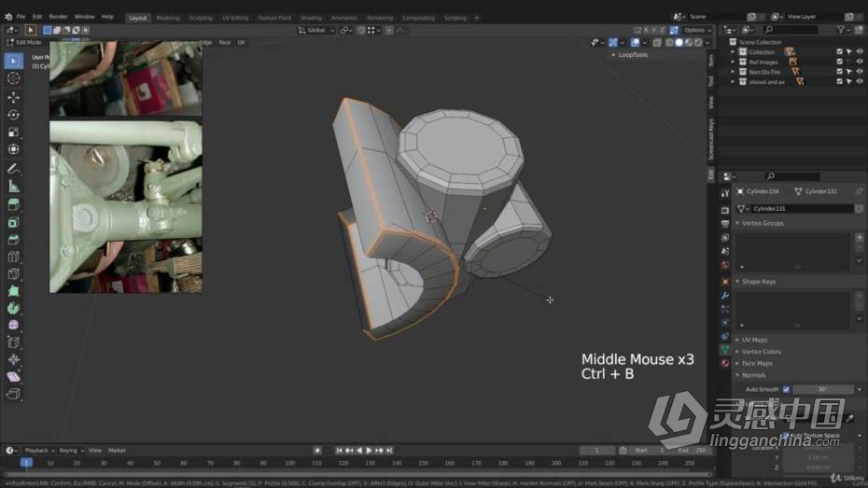This screenshot has height=488, width=868.
Task: Uncheck exclude checkbox for Collection row
Action: pos(839,52)
